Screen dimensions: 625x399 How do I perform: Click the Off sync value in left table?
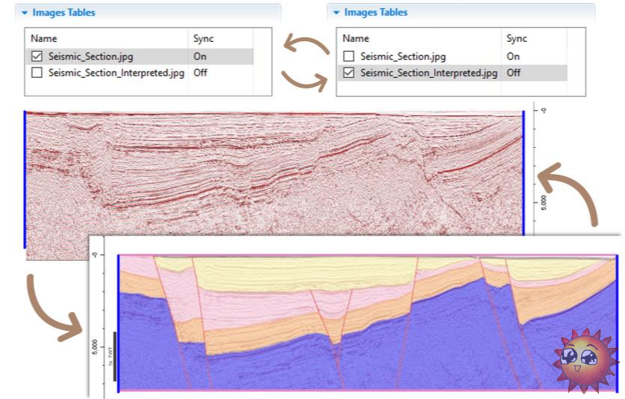coord(200,73)
